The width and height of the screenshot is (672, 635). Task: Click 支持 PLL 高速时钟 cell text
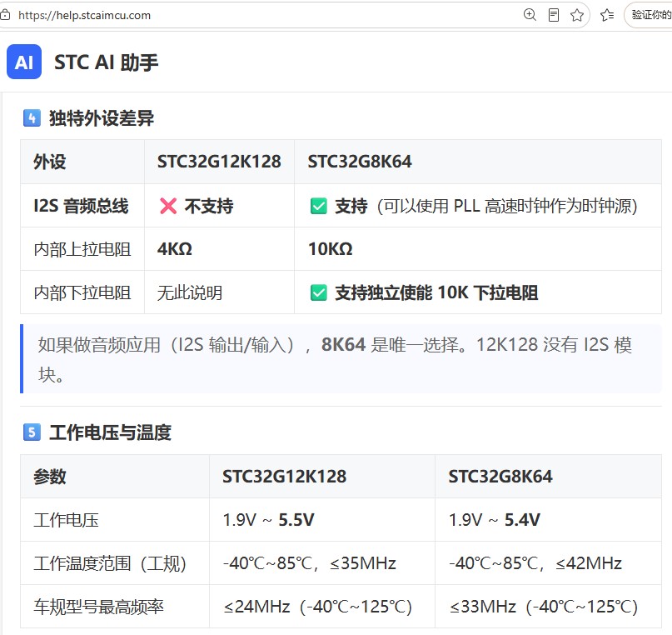[485, 206]
